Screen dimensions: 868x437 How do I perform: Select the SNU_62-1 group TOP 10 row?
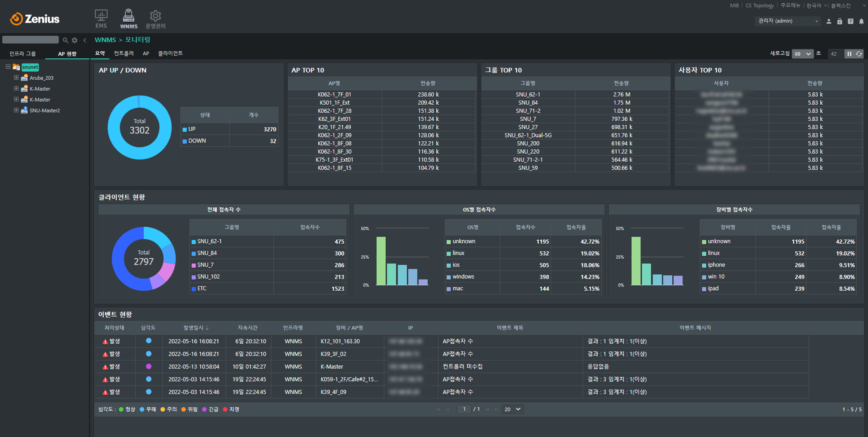tap(575, 95)
